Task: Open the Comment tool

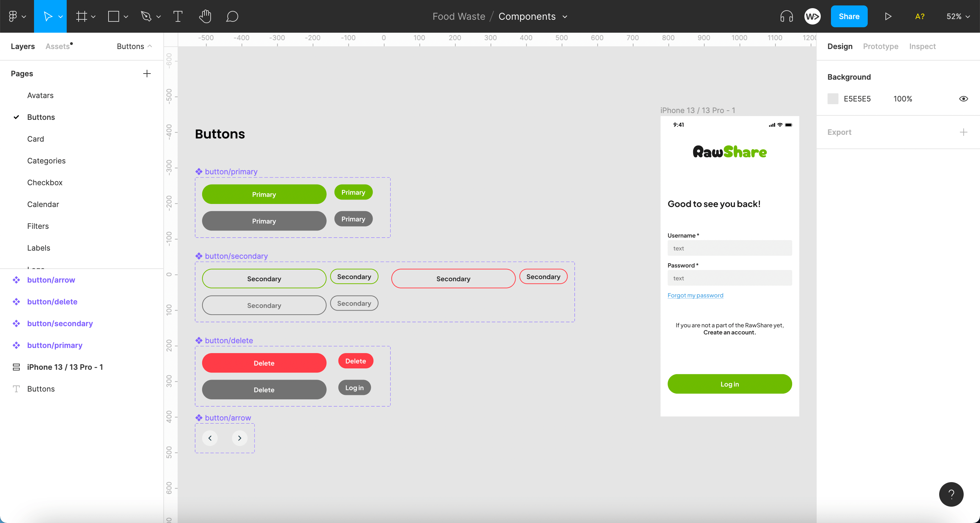Action: coord(232,16)
